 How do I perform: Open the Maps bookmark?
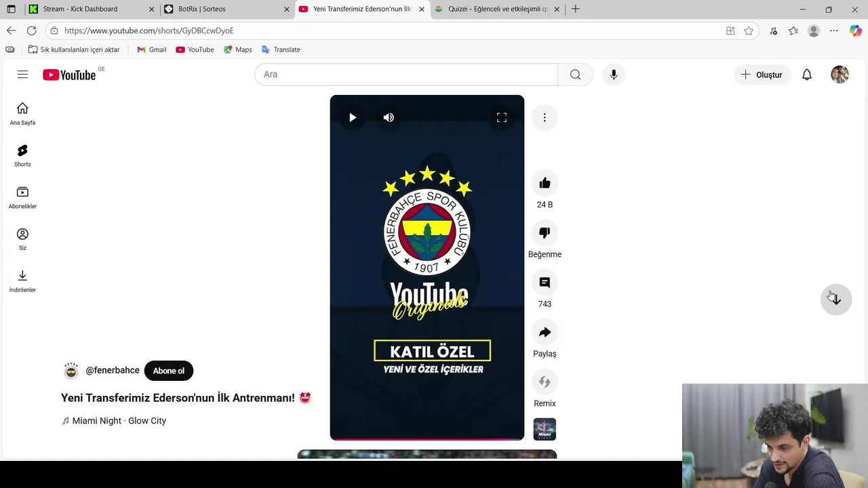click(x=237, y=49)
